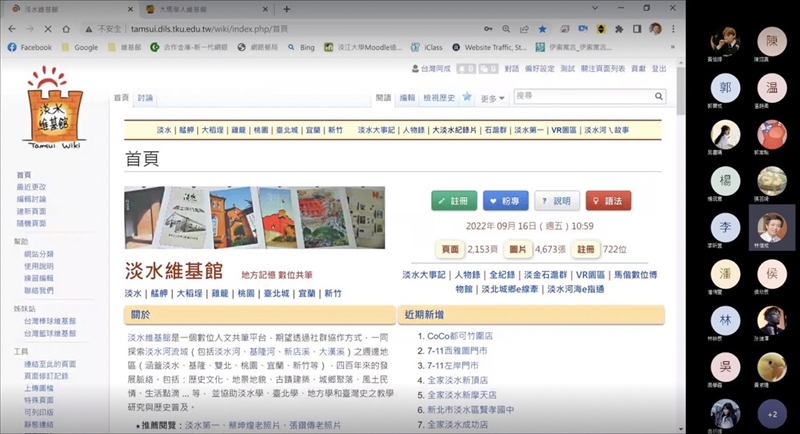Open a new browser tab with plus icon

click(264, 9)
